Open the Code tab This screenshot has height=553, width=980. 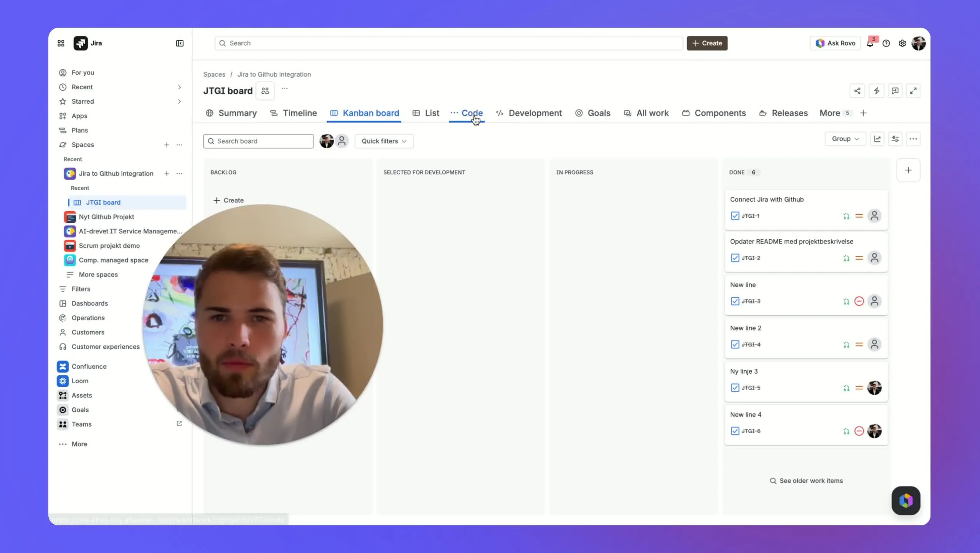point(467,113)
